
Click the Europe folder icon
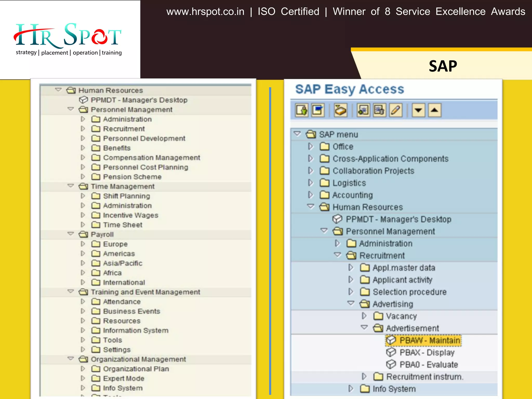pos(96,244)
